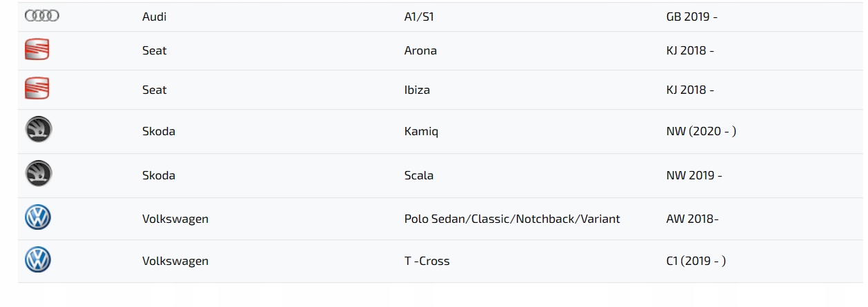Click the Skoda logo in Kamiq row
The image size is (868, 307).
[x=39, y=130]
